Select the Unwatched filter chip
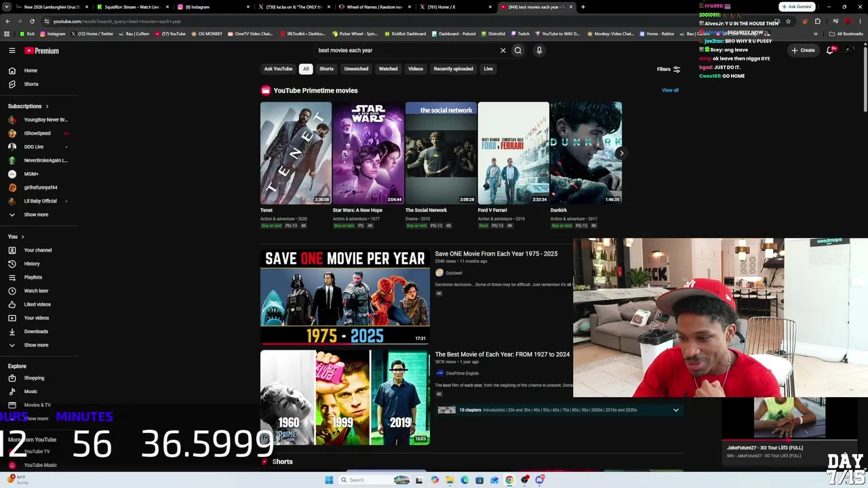 [356, 68]
